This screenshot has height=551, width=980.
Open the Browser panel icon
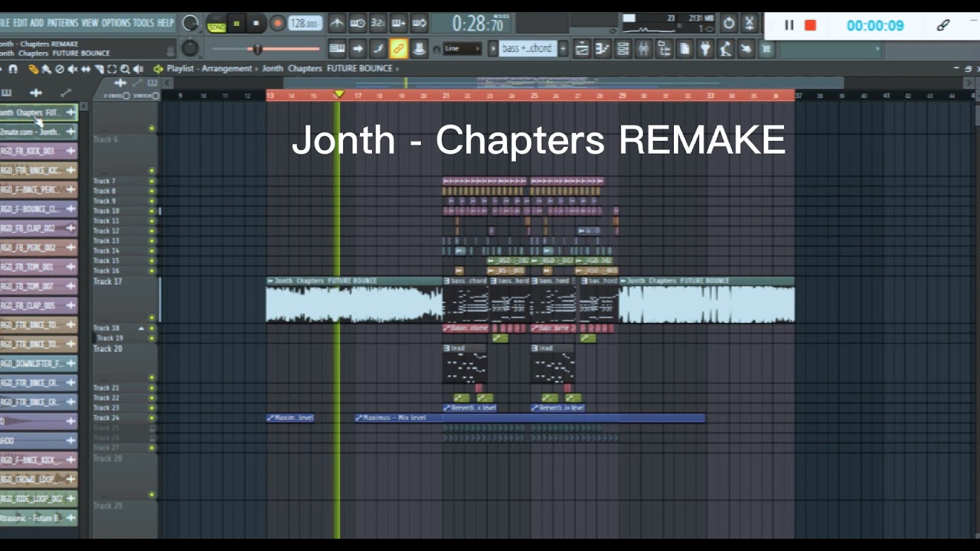coord(665,49)
